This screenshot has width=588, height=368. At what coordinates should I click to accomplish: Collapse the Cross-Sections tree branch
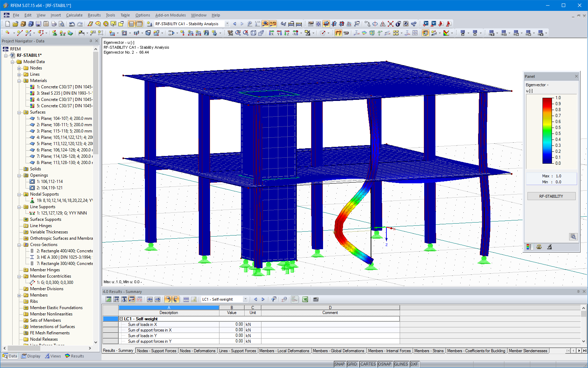(x=19, y=245)
